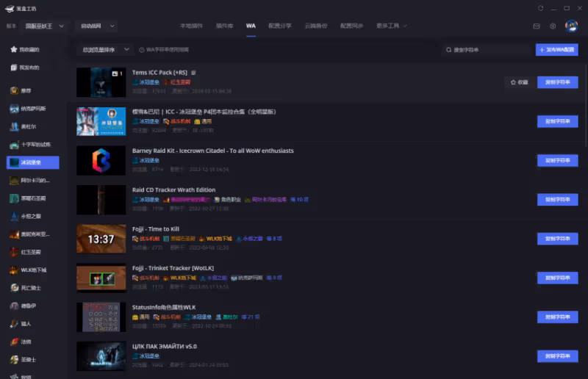Select the Ulduar raid category

point(24,127)
